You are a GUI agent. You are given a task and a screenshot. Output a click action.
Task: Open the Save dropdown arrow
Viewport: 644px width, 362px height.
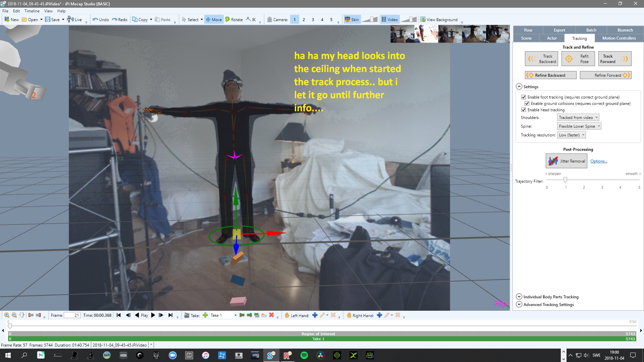(x=63, y=19)
